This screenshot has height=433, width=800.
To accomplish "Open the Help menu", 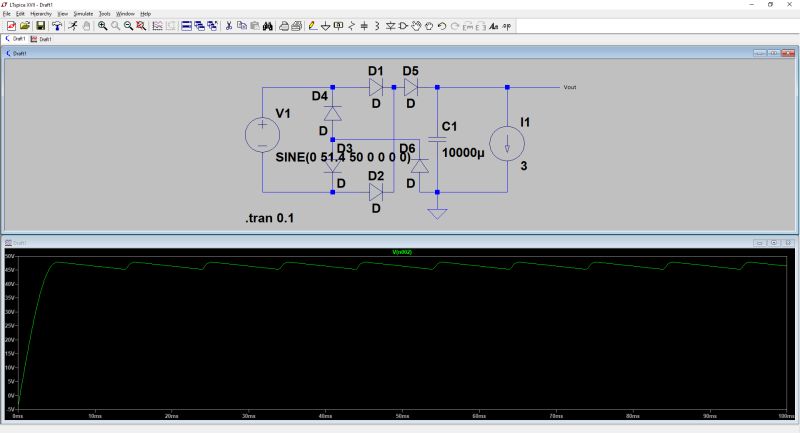I will [x=145, y=14].
